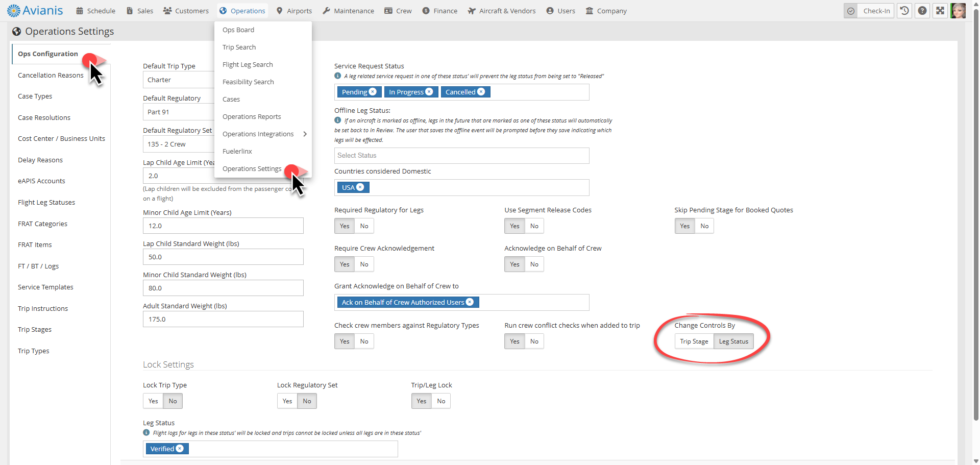Screen dimensions: 980x465
Task: Open the help question mark icon
Action: pyautogui.click(x=922, y=11)
